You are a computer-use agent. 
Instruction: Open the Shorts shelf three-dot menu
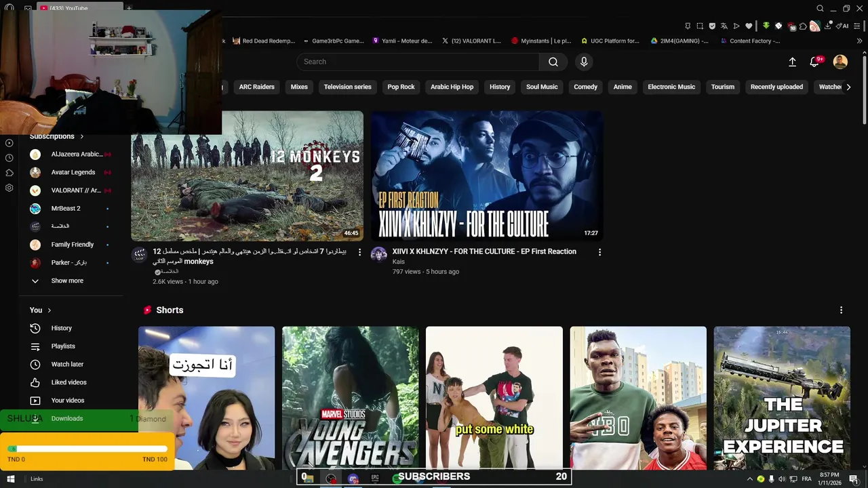[841, 310]
